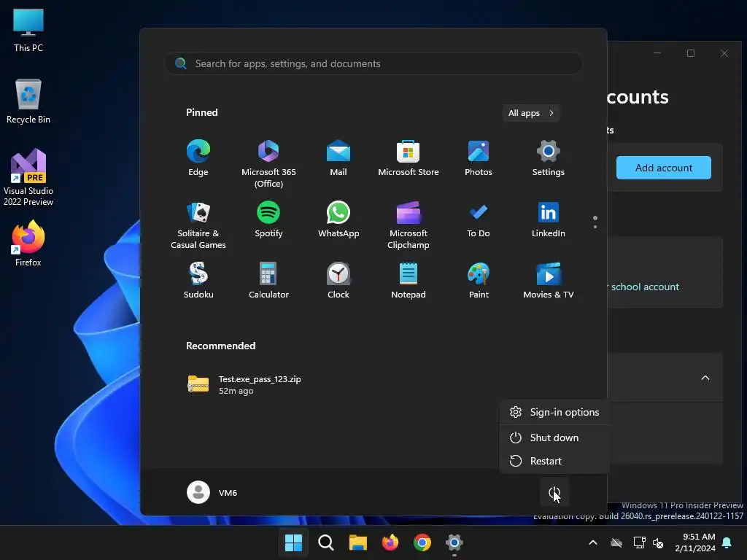Open the To Do app
The image size is (747, 560).
(479, 219)
